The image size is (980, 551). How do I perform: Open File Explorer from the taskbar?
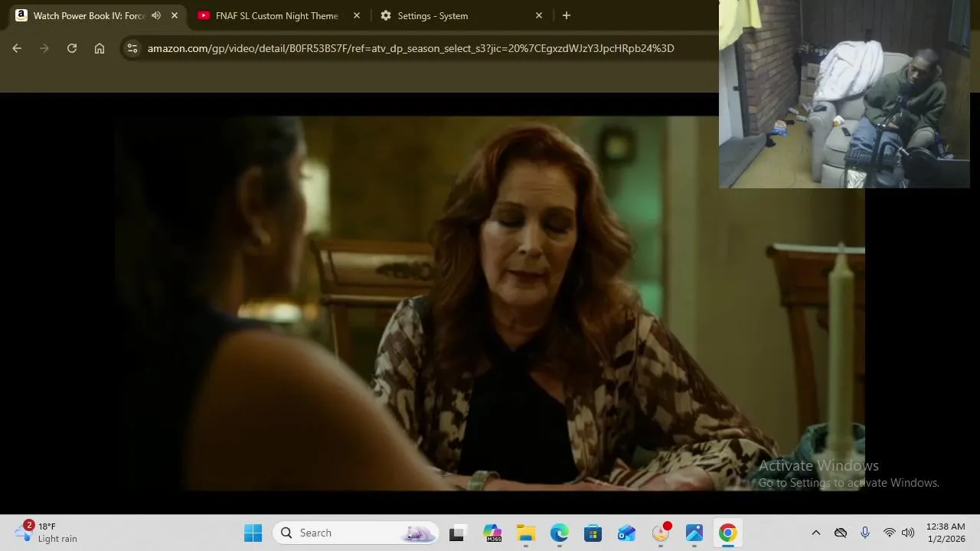click(x=526, y=533)
